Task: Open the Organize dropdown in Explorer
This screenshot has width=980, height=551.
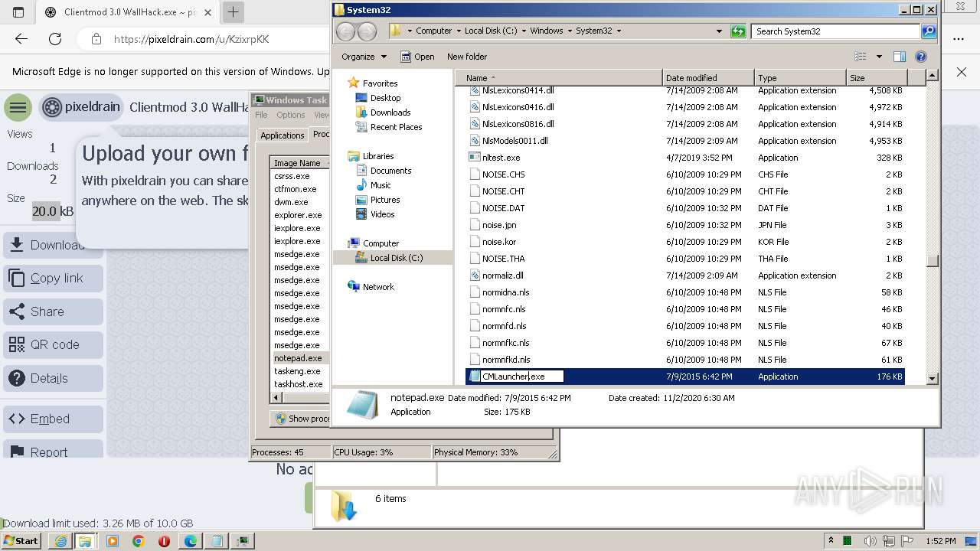Action: (x=364, y=57)
